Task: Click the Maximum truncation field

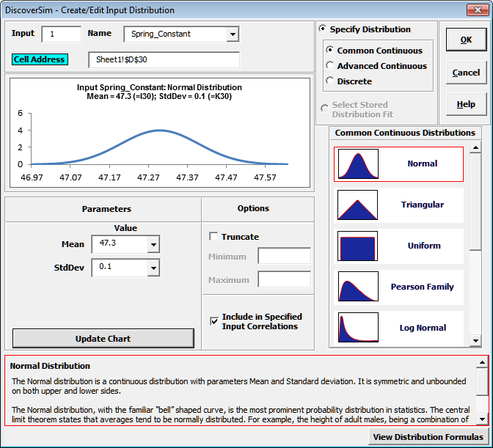Action: [284, 279]
